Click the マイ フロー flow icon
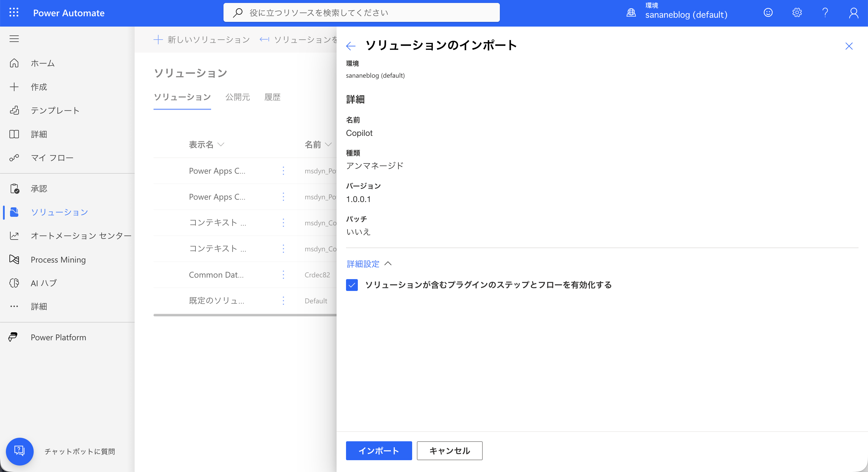Screen dimensions: 868x472 click(x=14, y=158)
